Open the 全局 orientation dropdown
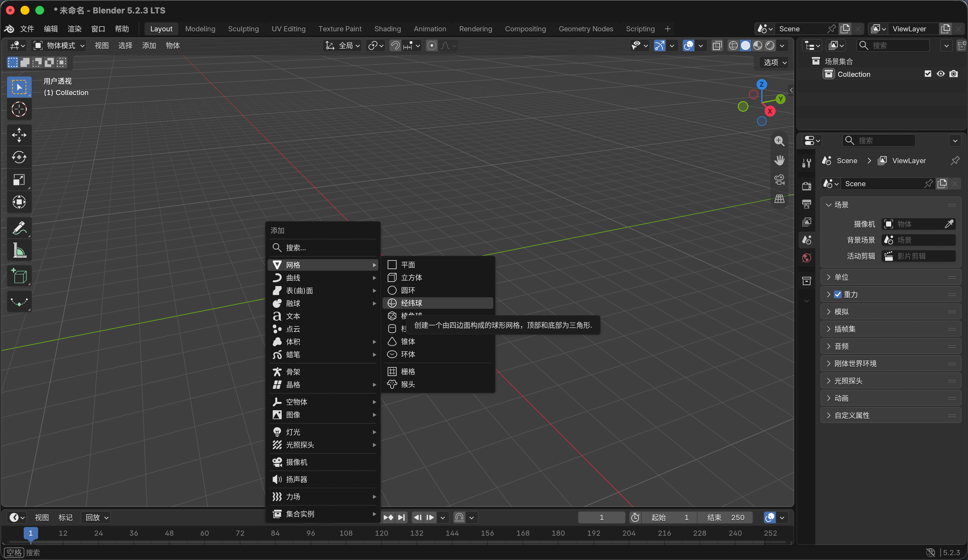 coord(343,46)
